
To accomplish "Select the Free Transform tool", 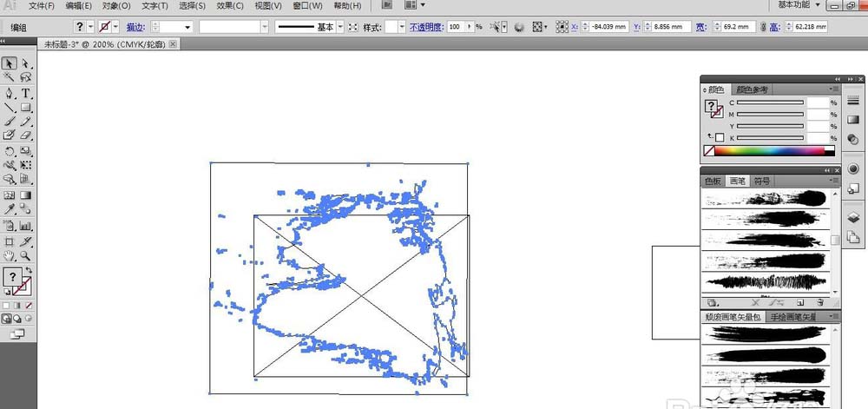I will click(x=25, y=165).
